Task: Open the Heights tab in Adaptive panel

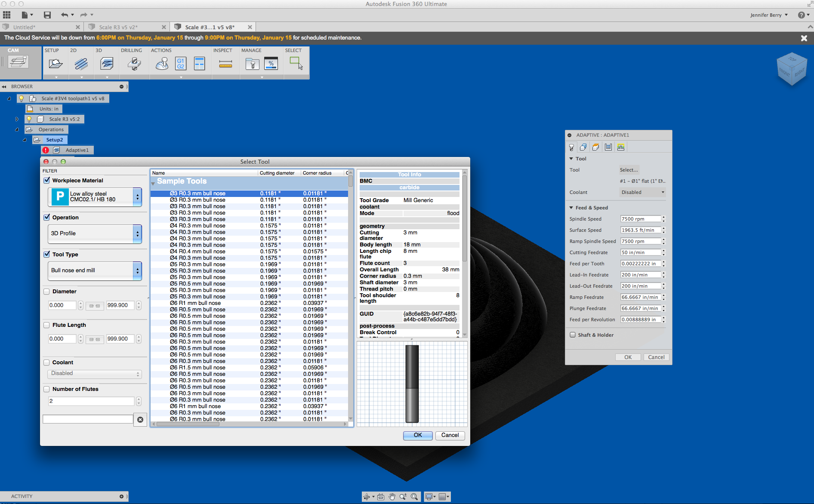Action: coord(595,147)
